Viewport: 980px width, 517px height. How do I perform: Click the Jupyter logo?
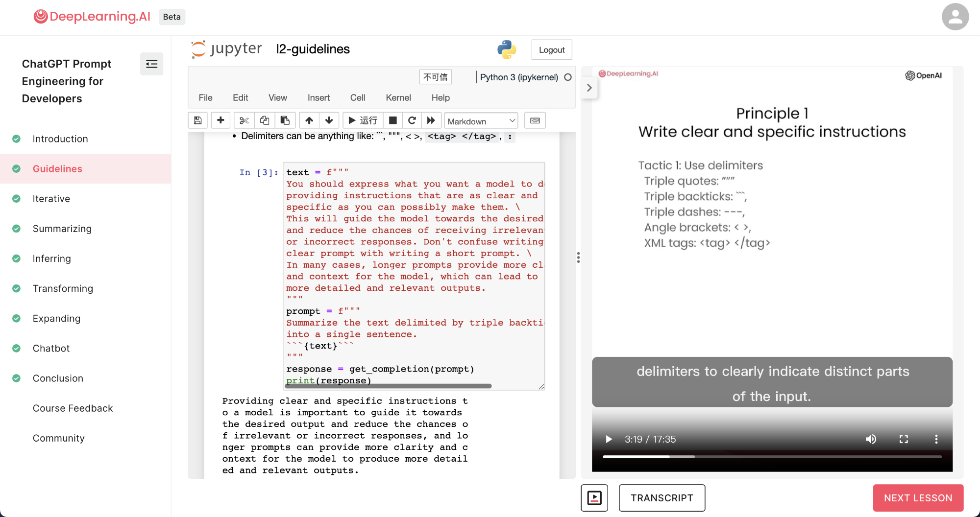coord(227,49)
